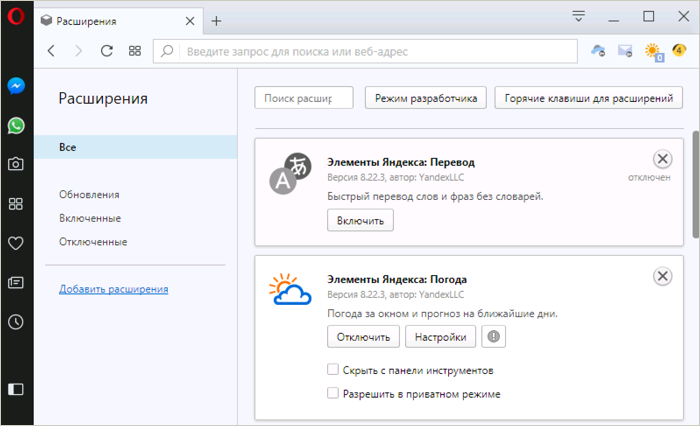Open the yellow badge extension icon numbered 4
The width and height of the screenshot is (700, 426).
[679, 50]
